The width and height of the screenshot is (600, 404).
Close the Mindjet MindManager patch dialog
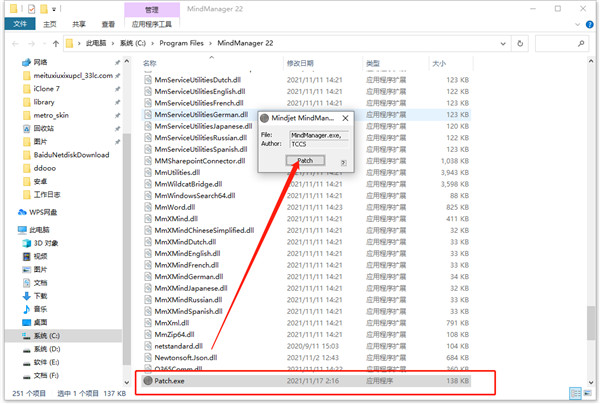point(345,118)
